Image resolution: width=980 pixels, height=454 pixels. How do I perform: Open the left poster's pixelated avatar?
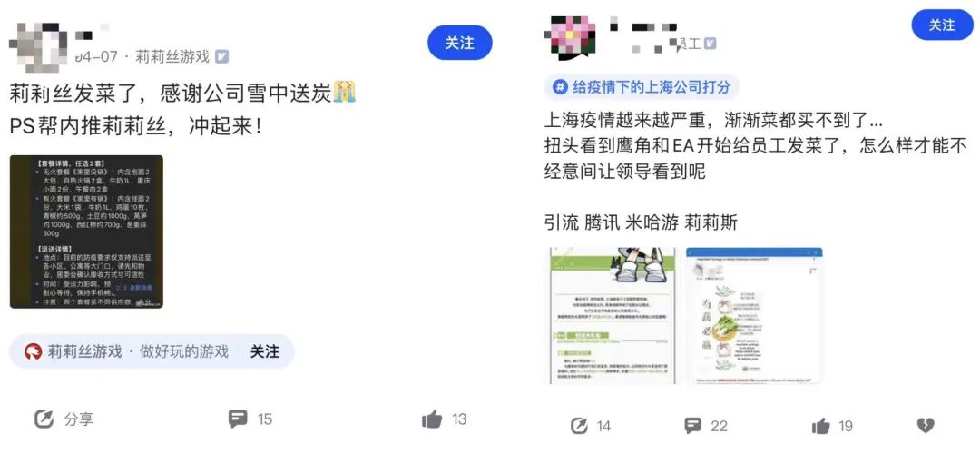pyautogui.click(x=39, y=45)
